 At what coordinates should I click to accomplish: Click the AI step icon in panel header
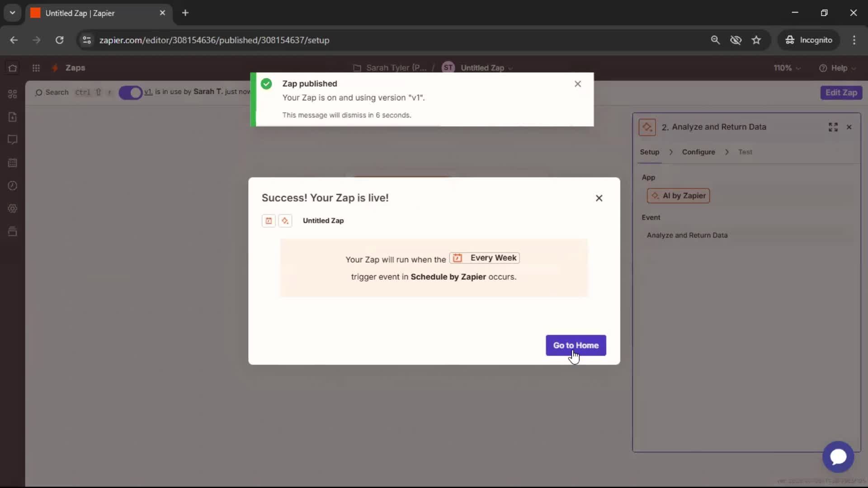pos(647,127)
